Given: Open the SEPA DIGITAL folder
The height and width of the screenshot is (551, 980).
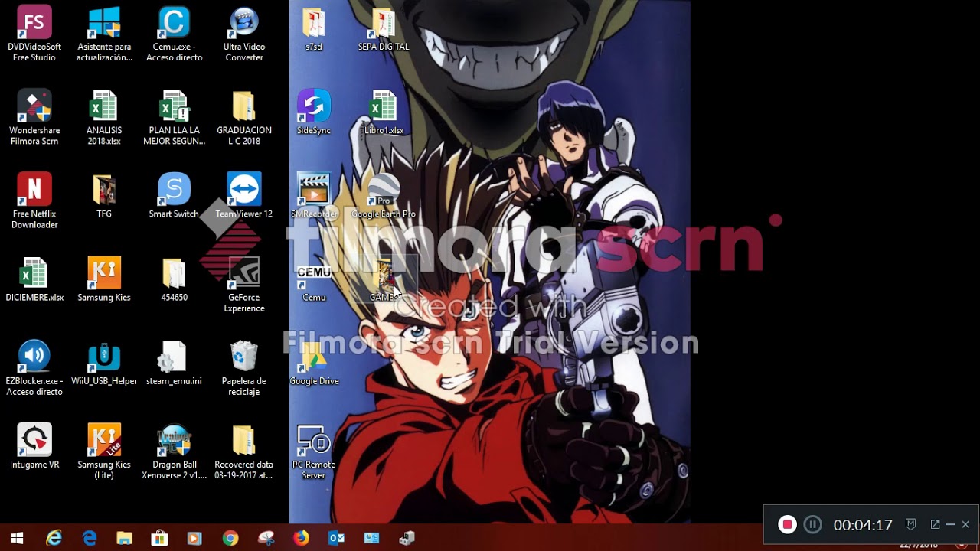Looking at the screenshot, I should pos(384,29).
